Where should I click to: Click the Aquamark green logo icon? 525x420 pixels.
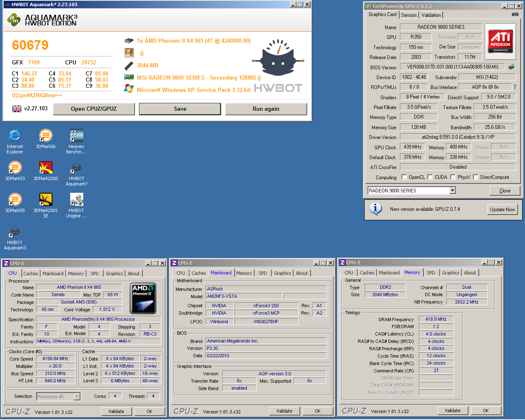pos(14,20)
